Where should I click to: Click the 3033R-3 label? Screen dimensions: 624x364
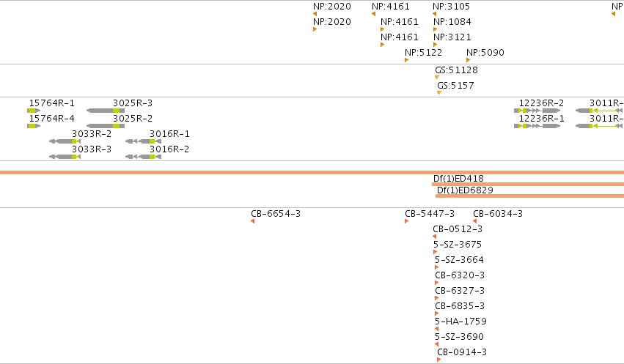(x=92, y=149)
